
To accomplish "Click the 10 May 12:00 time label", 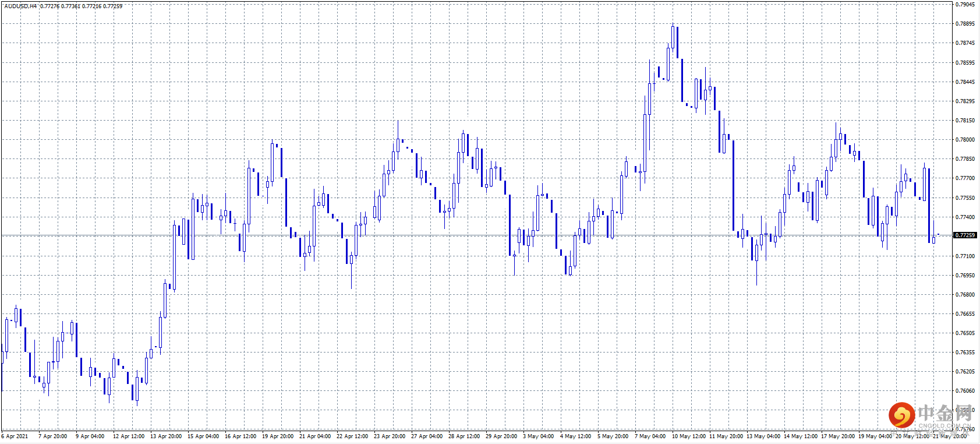I will point(689,436).
